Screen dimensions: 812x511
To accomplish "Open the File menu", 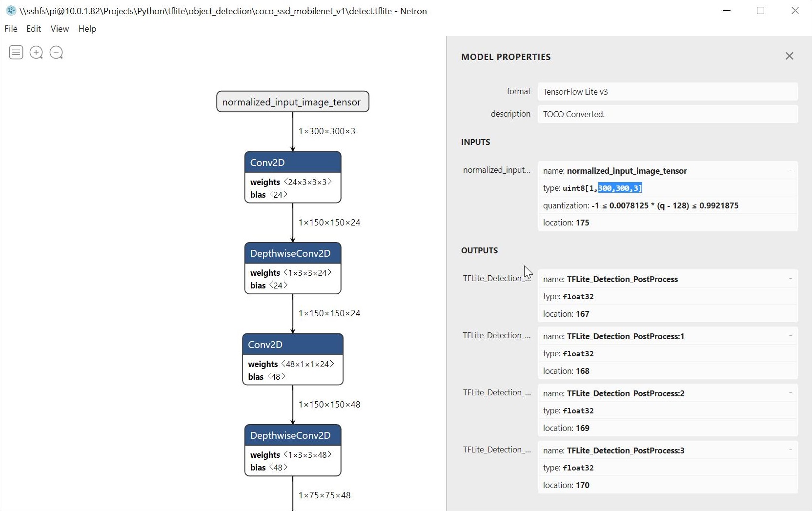I will [x=11, y=29].
